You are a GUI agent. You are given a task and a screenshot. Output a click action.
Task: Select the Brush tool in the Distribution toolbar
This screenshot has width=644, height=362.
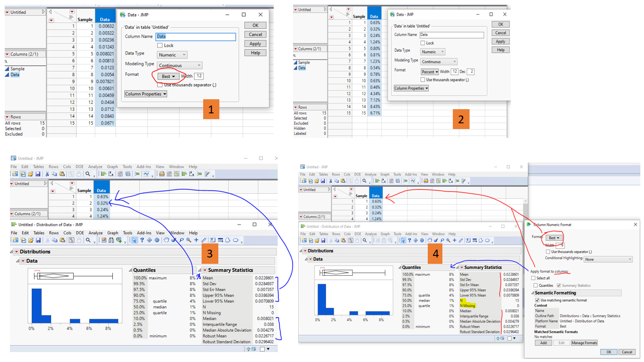click(x=173, y=240)
